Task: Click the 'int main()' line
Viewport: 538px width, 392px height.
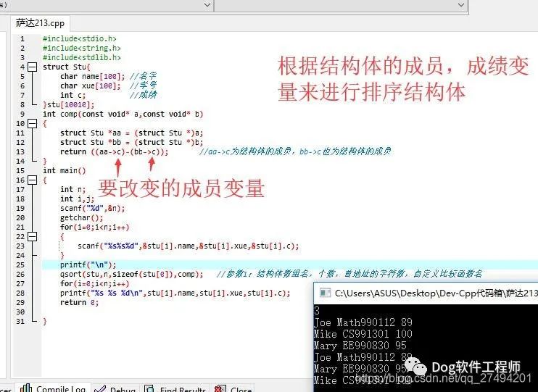Action: [64, 171]
